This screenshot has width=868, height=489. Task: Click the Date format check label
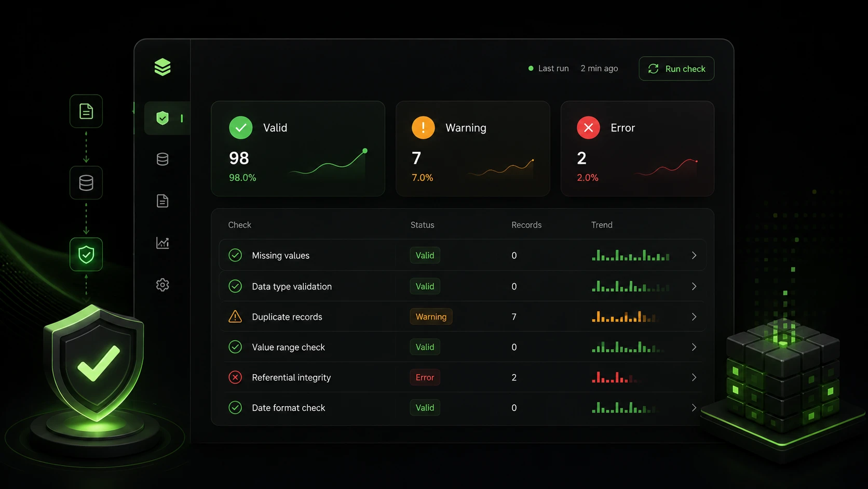pyautogui.click(x=289, y=408)
